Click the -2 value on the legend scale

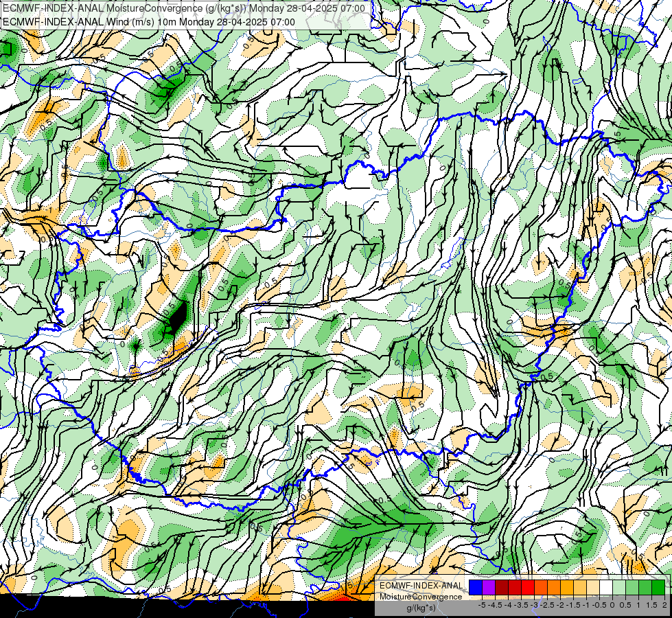[560, 605]
